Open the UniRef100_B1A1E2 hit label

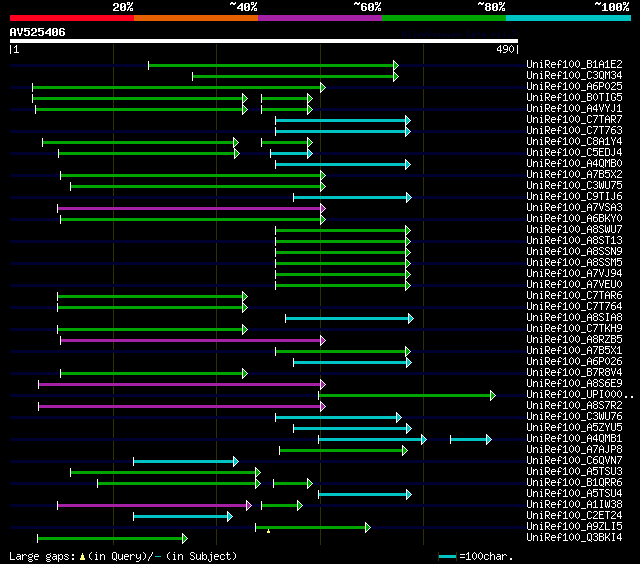pyautogui.click(x=574, y=64)
